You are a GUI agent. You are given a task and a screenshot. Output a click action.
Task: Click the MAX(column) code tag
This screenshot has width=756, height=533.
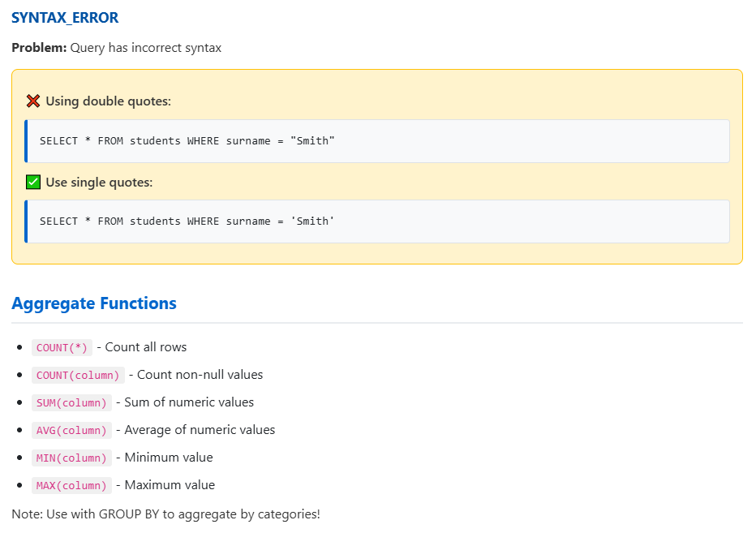pyautogui.click(x=71, y=485)
